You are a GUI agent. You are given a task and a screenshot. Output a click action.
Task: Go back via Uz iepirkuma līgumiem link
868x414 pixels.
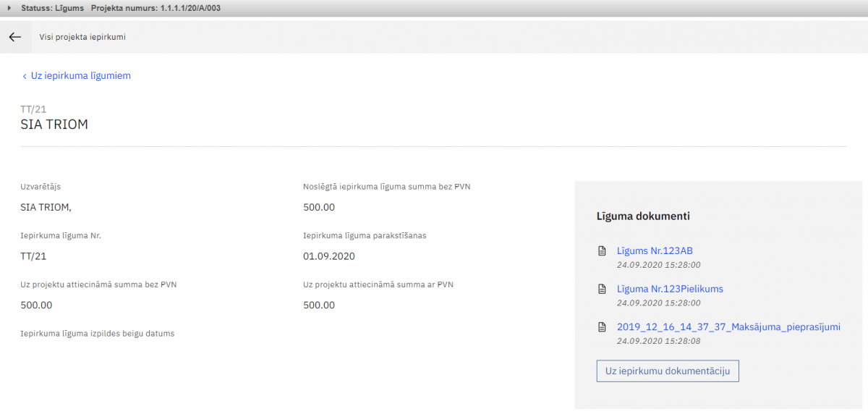[x=80, y=75]
